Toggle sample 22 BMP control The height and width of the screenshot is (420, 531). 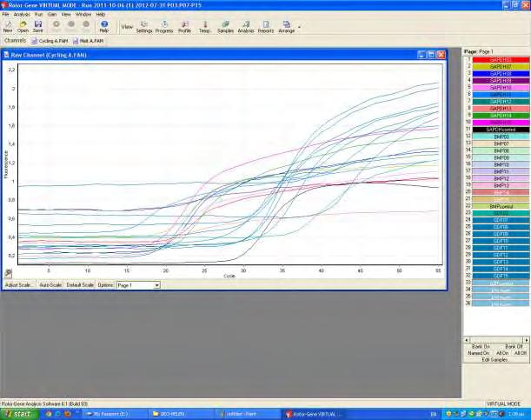(x=501, y=206)
